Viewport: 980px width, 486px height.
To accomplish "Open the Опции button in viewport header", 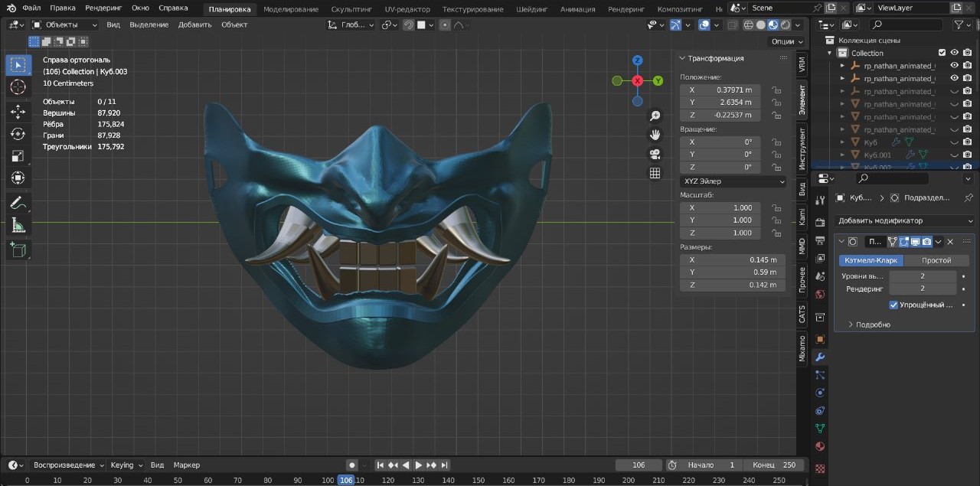I will (x=786, y=41).
